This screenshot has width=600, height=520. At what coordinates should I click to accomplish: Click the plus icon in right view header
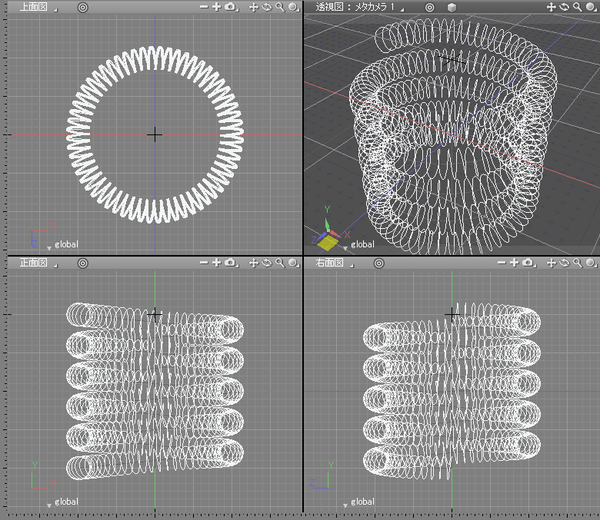(x=514, y=262)
